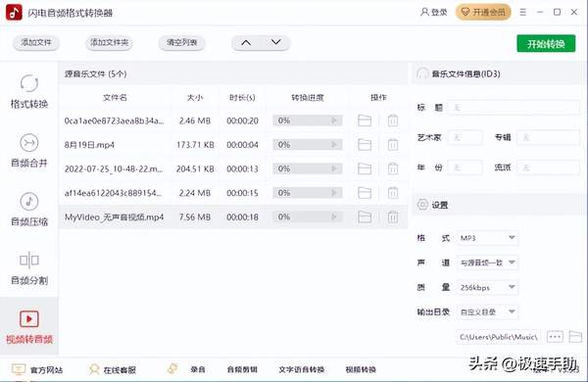Click the 专辑 album input field
The height and width of the screenshot is (382, 588).
point(549,137)
